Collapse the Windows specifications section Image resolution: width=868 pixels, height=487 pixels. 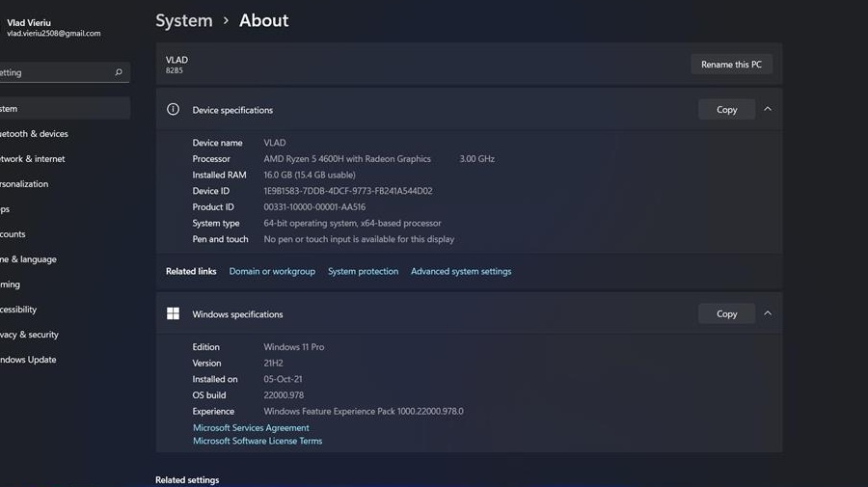point(768,313)
